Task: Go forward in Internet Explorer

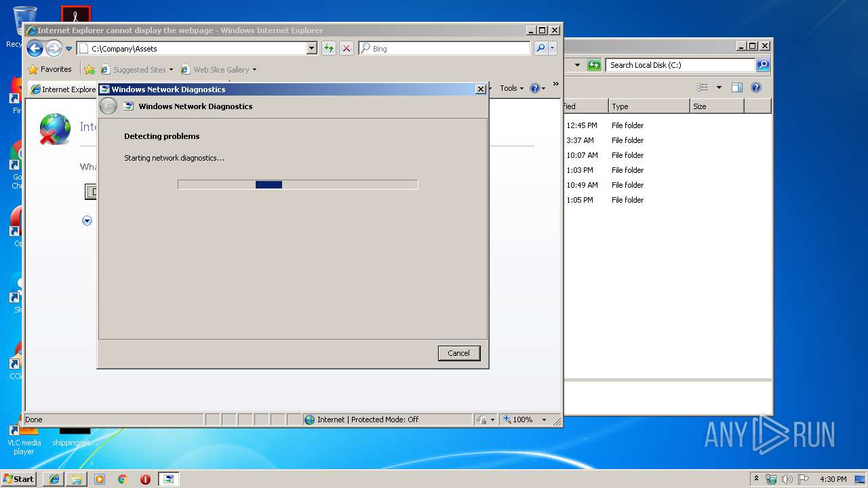Action: coord(54,48)
